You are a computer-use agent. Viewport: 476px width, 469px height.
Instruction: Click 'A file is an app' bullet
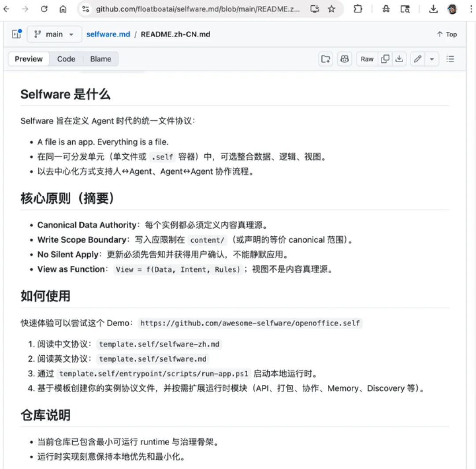coord(103,142)
